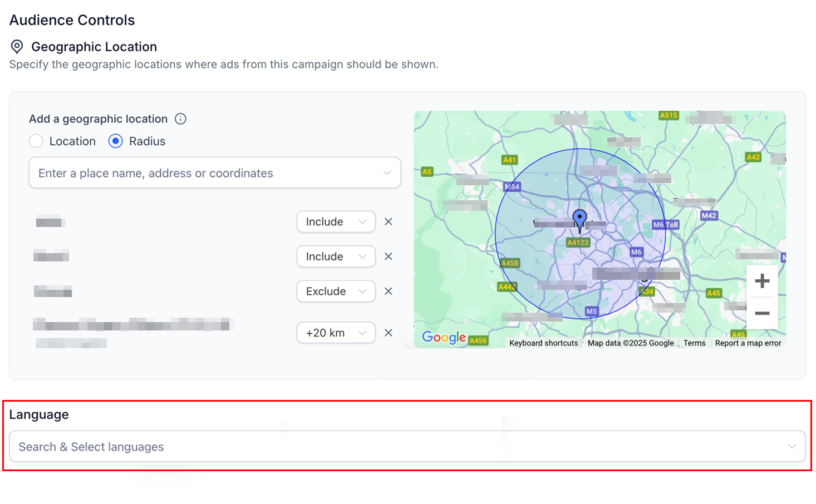Open the map Terms link
816x504 pixels.
coord(694,343)
